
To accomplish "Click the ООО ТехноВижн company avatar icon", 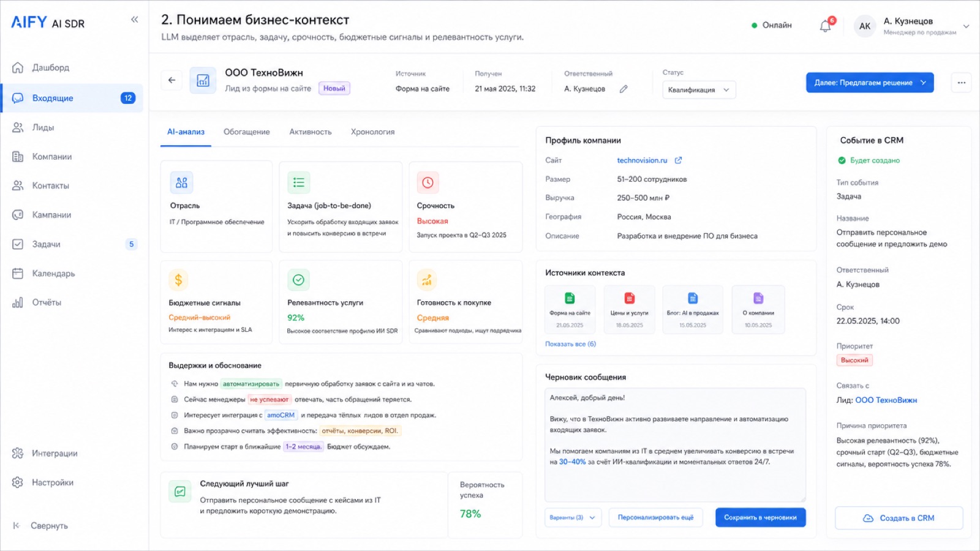I will pyautogui.click(x=203, y=80).
